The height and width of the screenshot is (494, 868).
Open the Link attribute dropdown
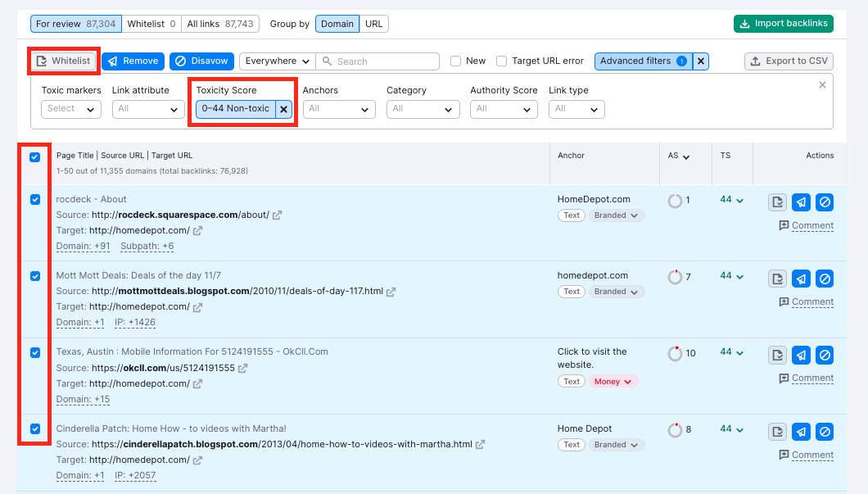pyautogui.click(x=148, y=109)
